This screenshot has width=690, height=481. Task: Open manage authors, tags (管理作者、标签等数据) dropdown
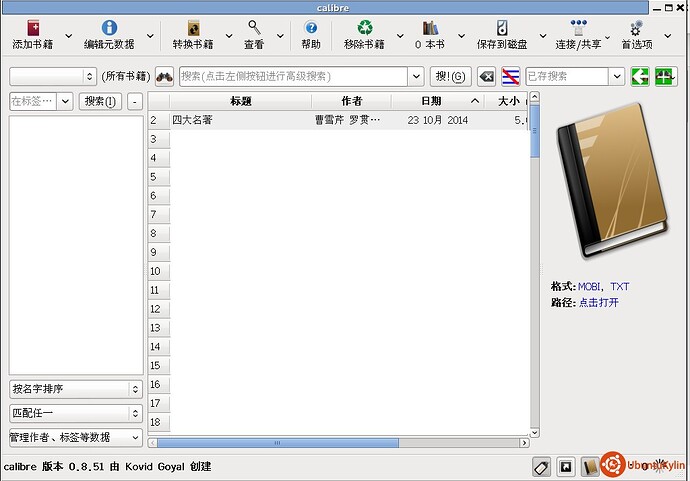(x=76, y=437)
